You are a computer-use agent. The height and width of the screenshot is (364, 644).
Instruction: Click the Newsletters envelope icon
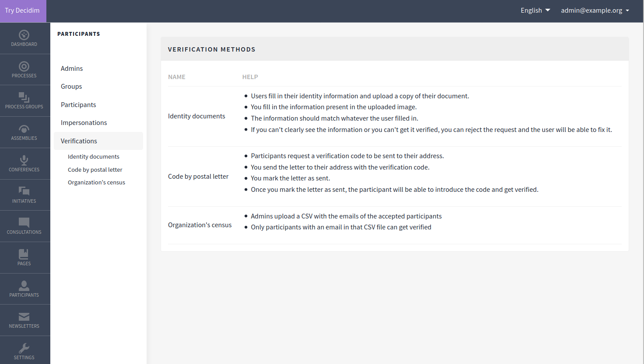[x=24, y=317]
